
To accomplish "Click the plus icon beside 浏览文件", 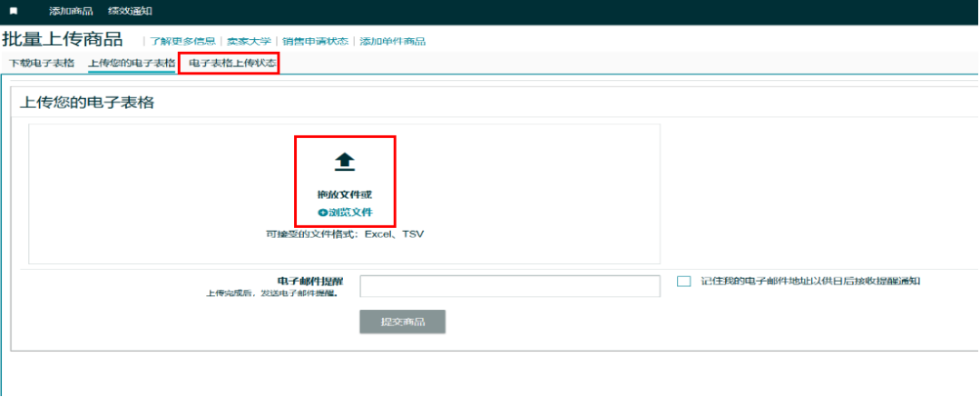I will click(323, 213).
